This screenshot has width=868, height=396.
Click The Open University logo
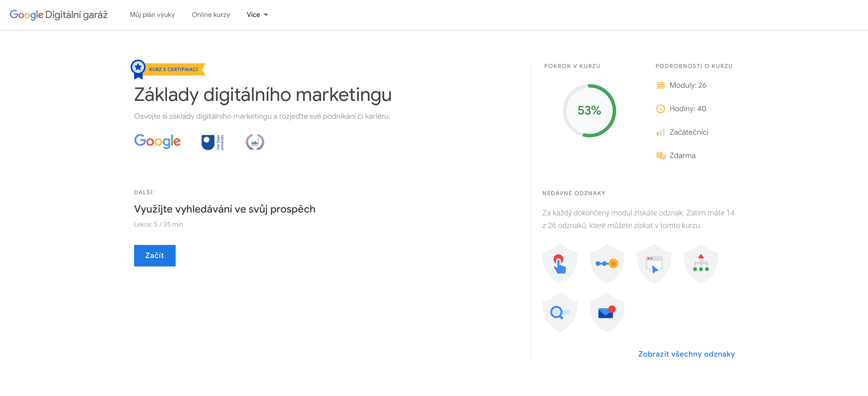pyautogui.click(x=212, y=142)
